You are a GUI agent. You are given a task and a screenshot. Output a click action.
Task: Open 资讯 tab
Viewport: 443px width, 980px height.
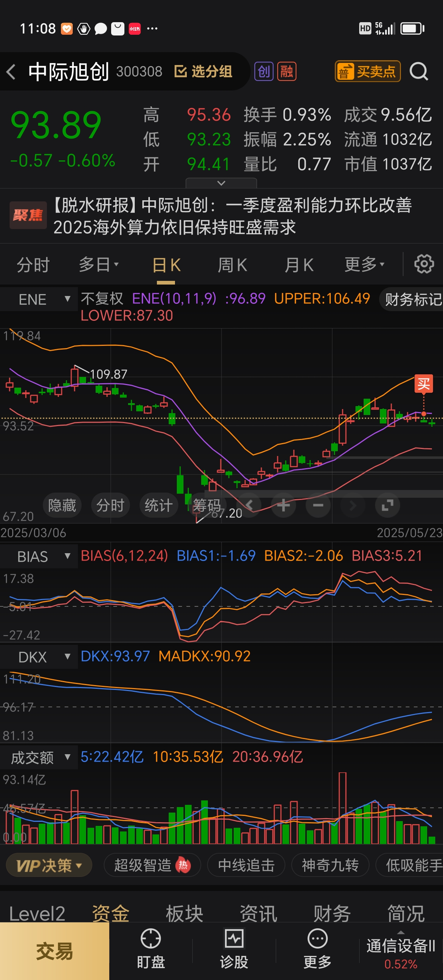pos(258,913)
